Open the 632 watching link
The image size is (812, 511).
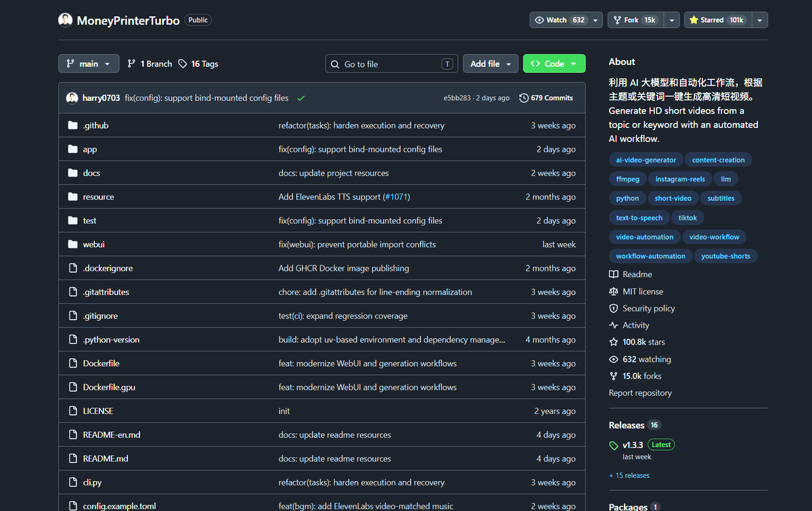click(640, 359)
